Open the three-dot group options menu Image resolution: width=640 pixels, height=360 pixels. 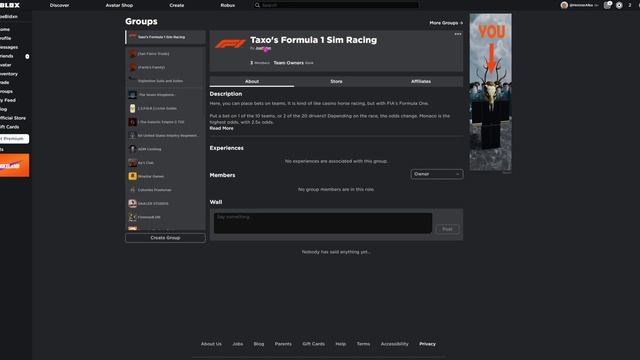click(x=458, y=34)
